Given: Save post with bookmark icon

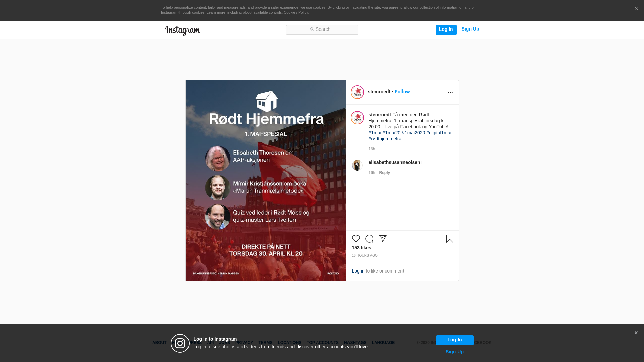Looking at the screenshot, I should [449, 239].
